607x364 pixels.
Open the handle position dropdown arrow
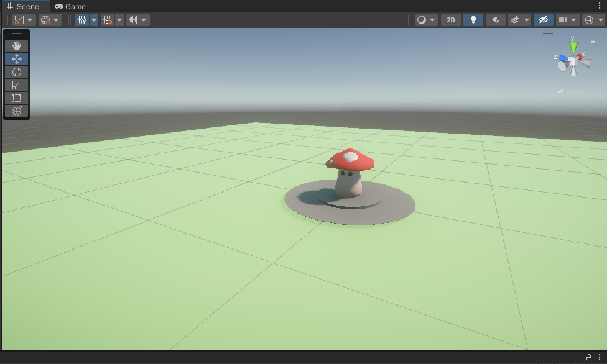[30, 20]
